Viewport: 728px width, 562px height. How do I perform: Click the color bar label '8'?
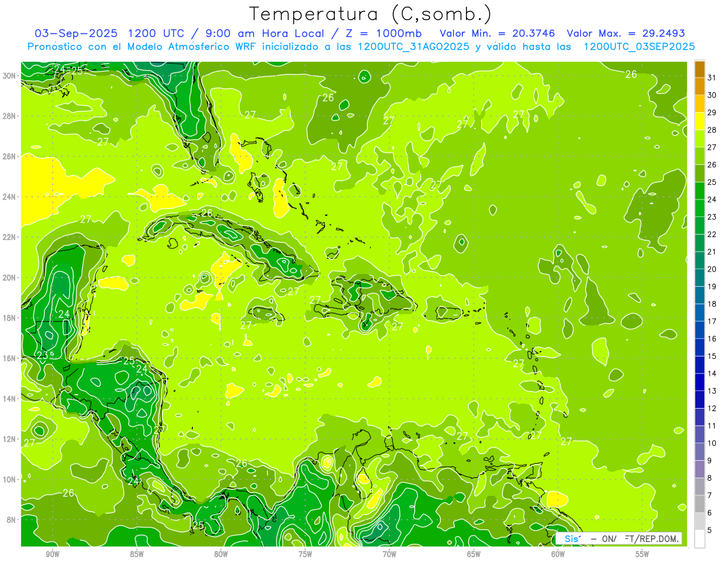pyautogui.click(x=710, y=478)
